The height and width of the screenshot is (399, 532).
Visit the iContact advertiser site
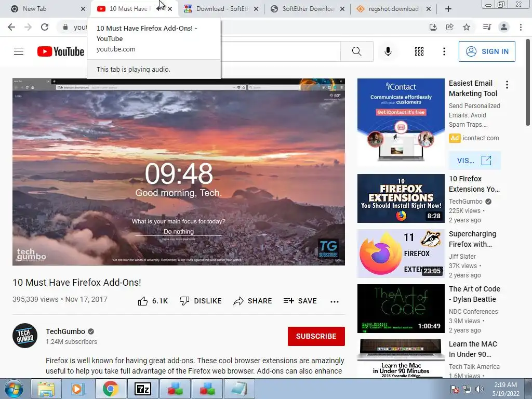coord(475,161)
